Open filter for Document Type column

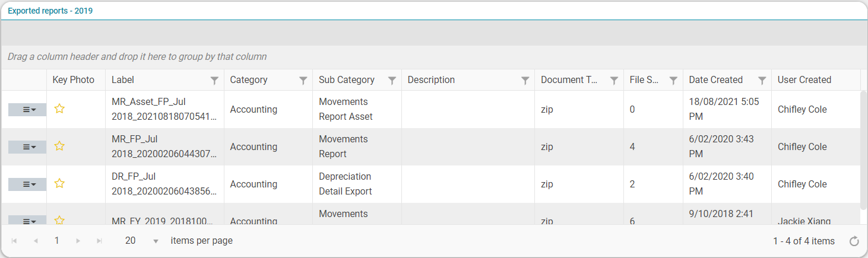pyautogui.click(x=614, y=80)
